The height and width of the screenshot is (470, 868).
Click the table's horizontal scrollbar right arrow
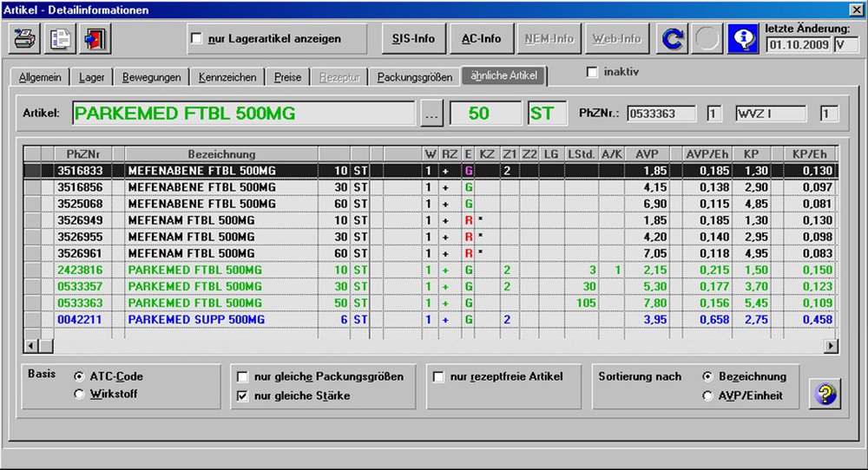(831, 345)
